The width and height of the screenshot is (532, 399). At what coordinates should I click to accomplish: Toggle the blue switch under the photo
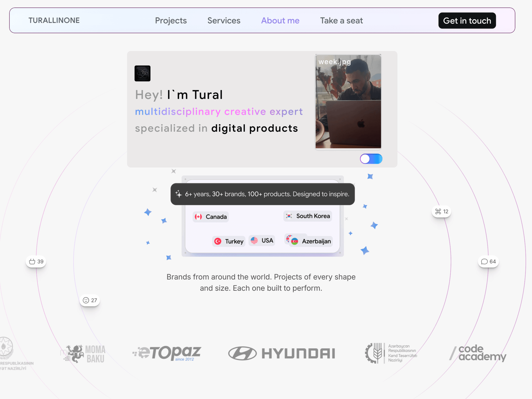coord(371,159)
